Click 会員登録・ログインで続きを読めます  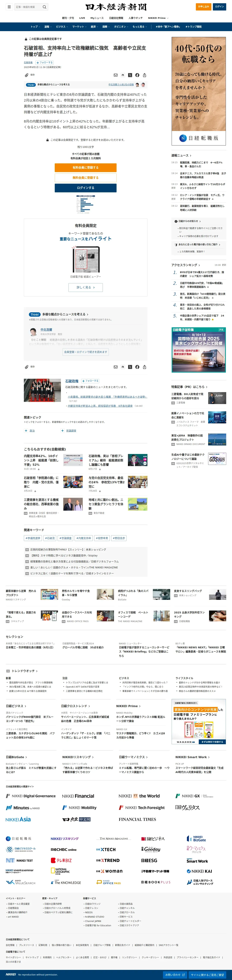click(85, 352)
